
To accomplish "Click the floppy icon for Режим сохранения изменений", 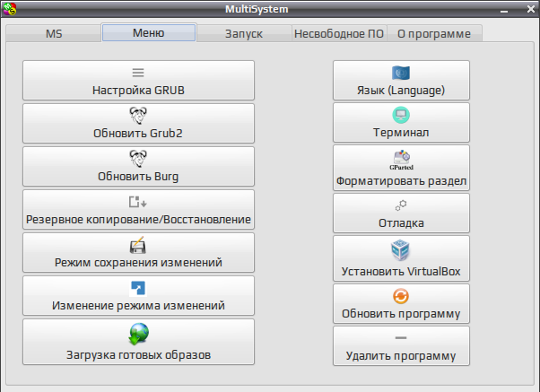I will tap(138, 245).
